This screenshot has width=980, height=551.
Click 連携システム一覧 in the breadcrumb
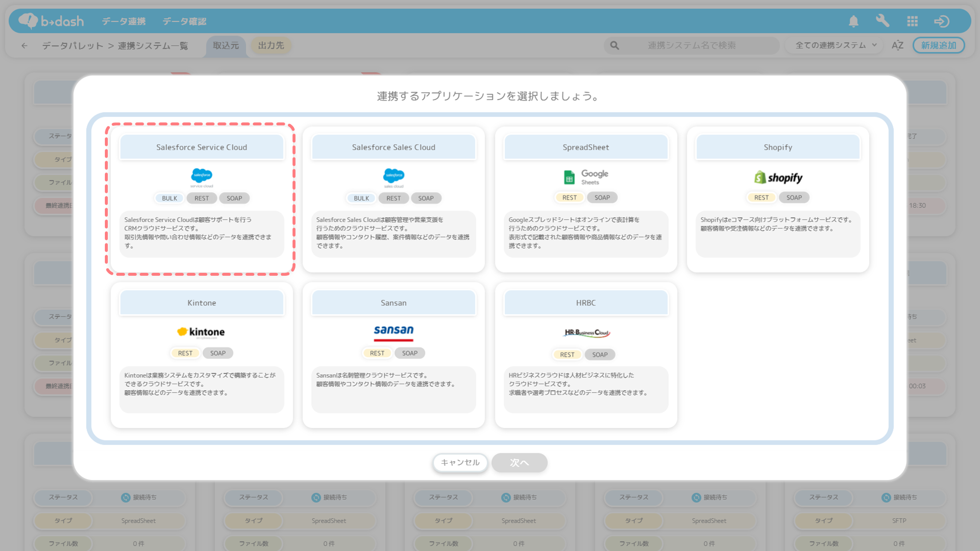pos(153,46)
